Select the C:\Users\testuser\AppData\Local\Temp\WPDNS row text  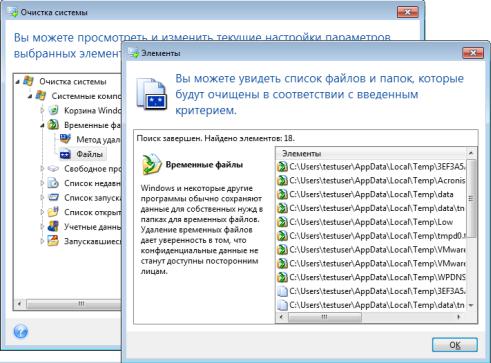pos(377,277)
